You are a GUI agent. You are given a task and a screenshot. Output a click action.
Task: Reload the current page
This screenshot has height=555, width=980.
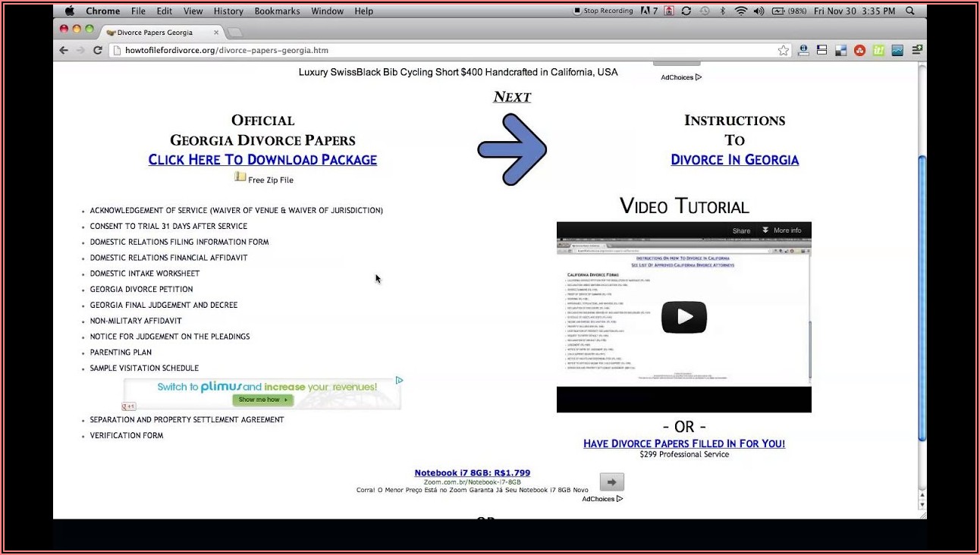(x=98, y=51)
